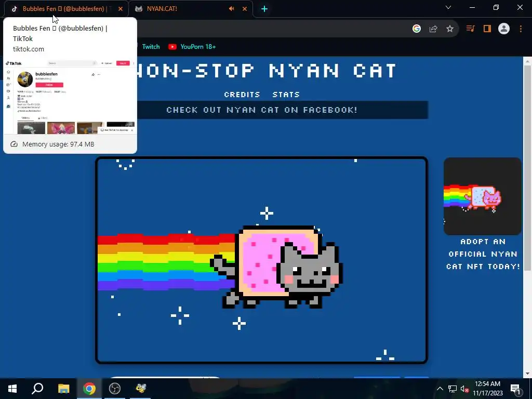Image resolution: width=532 pixels, height=399 pixels.
Task: Show hidden system tray icons
Action: [440, 389]
